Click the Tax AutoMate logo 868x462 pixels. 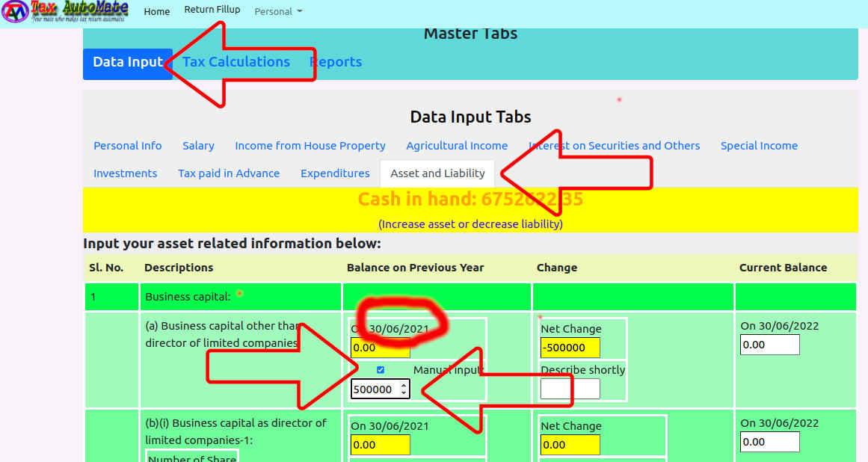[65, 12]
